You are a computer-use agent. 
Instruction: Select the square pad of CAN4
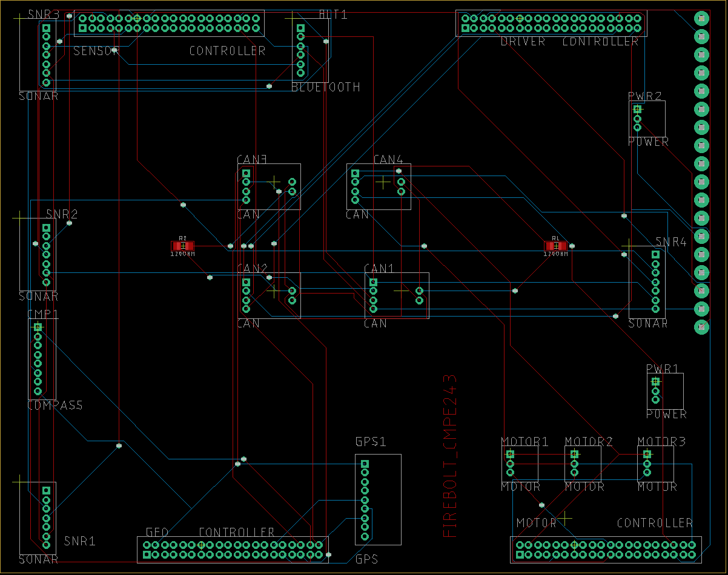pos(356,173)
